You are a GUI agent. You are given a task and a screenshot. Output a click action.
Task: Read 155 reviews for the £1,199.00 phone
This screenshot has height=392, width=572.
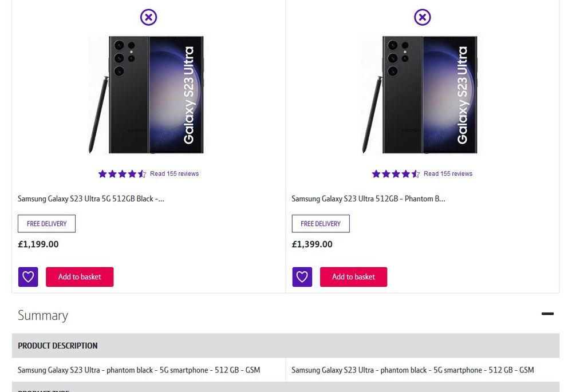click(174, 174)
